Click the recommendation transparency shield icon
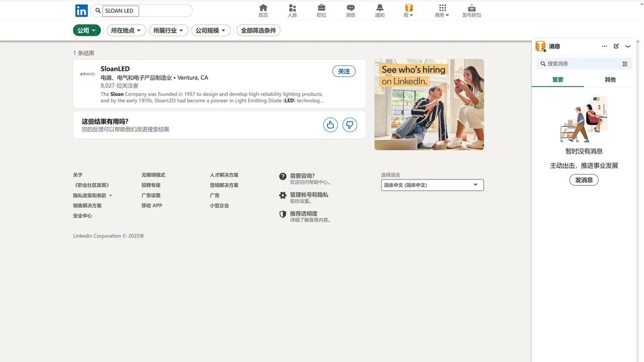Viewport: 644px width, 362px height. (283, 214)
